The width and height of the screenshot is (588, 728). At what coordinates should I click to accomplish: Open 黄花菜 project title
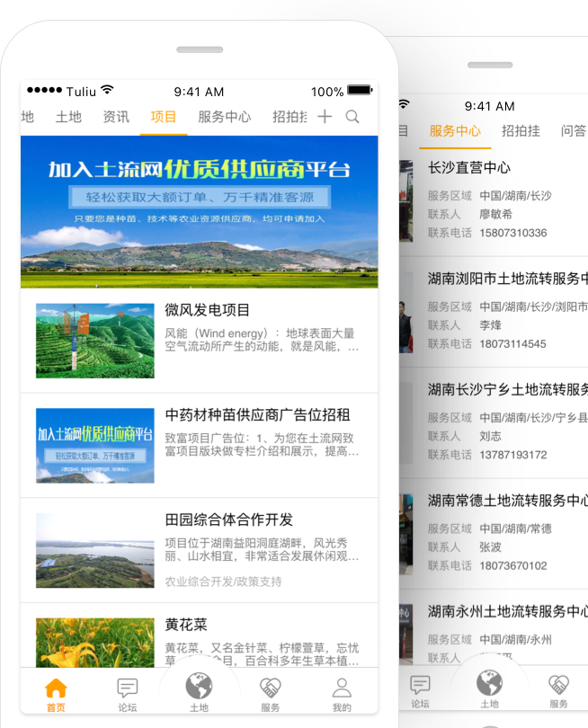click(x=186, y=625)
